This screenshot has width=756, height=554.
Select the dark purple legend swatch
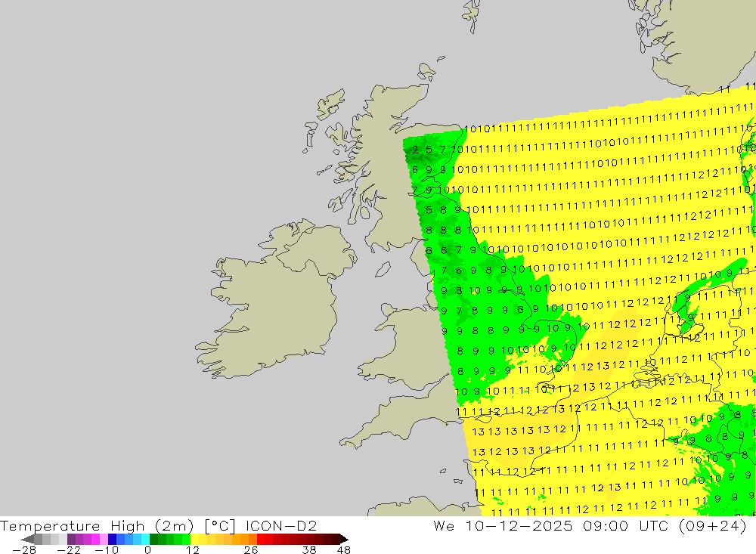(71, 539)
